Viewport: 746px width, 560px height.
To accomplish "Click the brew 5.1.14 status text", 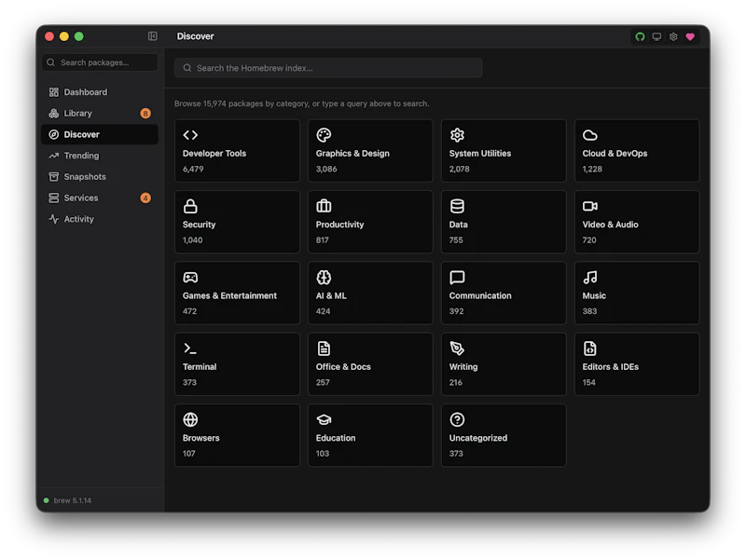I will [73, 500].
